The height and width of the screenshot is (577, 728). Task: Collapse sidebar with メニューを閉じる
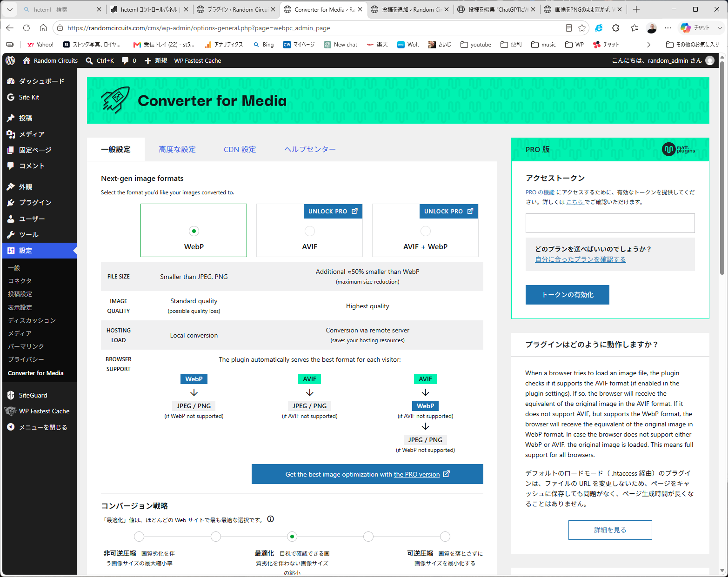(40, 427)
